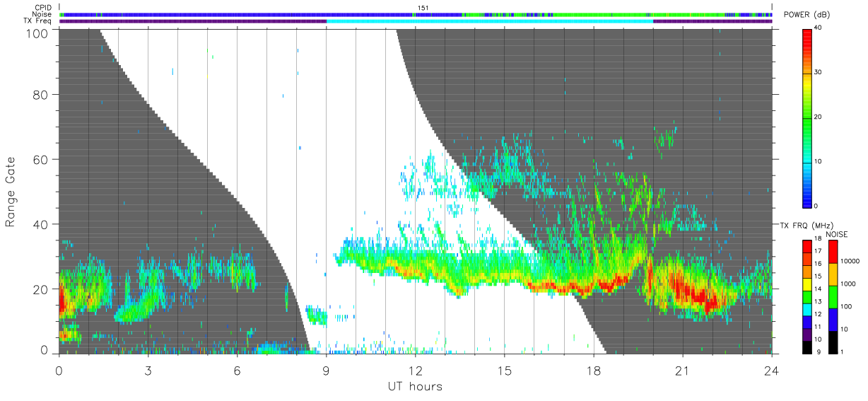
Task: Click the TX Freq row label
Action: [x=37, y=21]
